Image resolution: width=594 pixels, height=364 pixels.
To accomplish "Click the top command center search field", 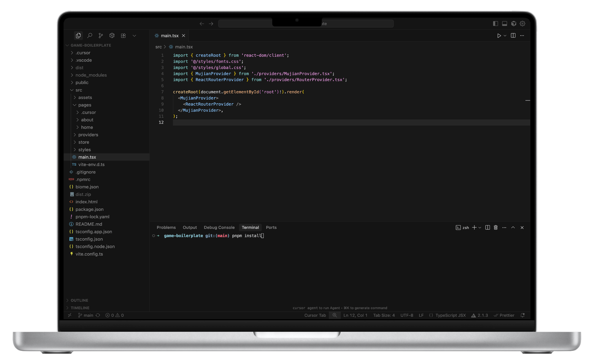I will [357, 24].
